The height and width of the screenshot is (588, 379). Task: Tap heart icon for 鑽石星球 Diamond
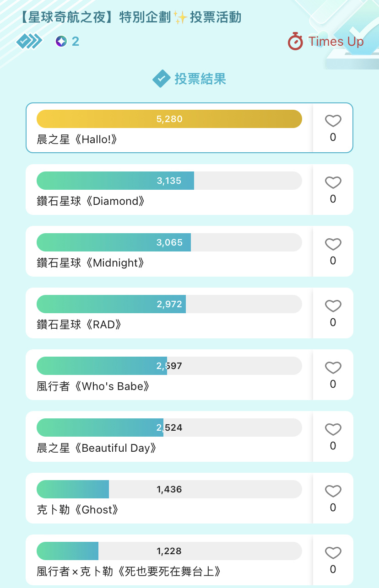click(333, 183)
